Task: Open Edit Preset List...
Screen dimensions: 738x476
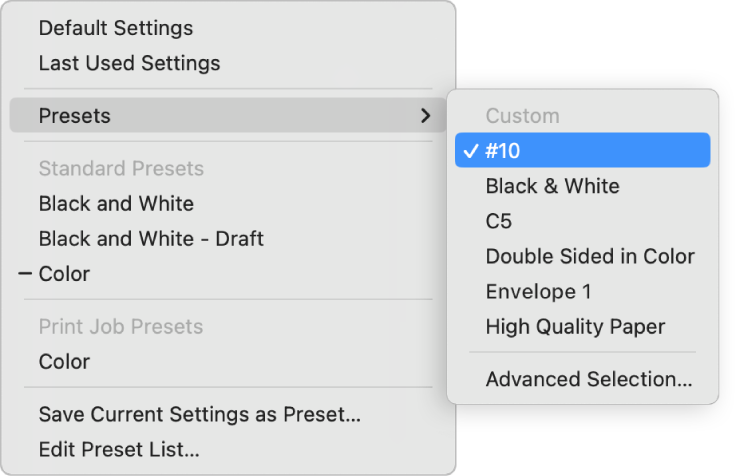Action: tap(119, 450)
